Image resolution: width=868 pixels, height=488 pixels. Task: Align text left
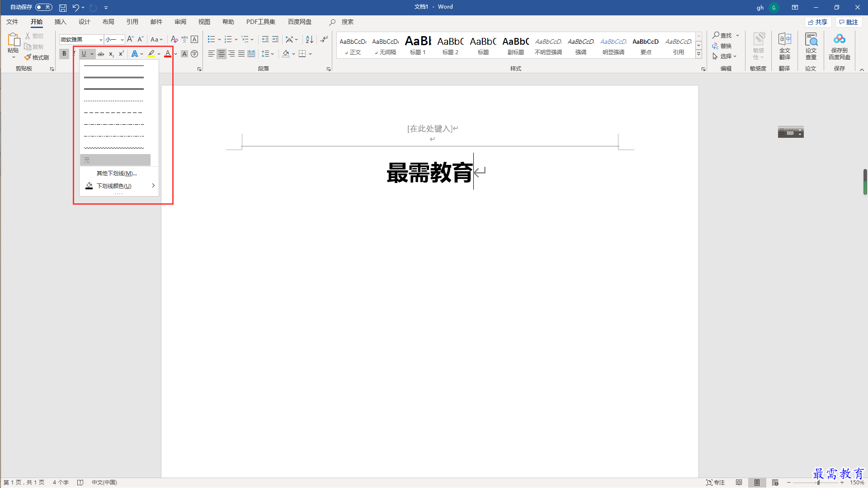point(211,54)
